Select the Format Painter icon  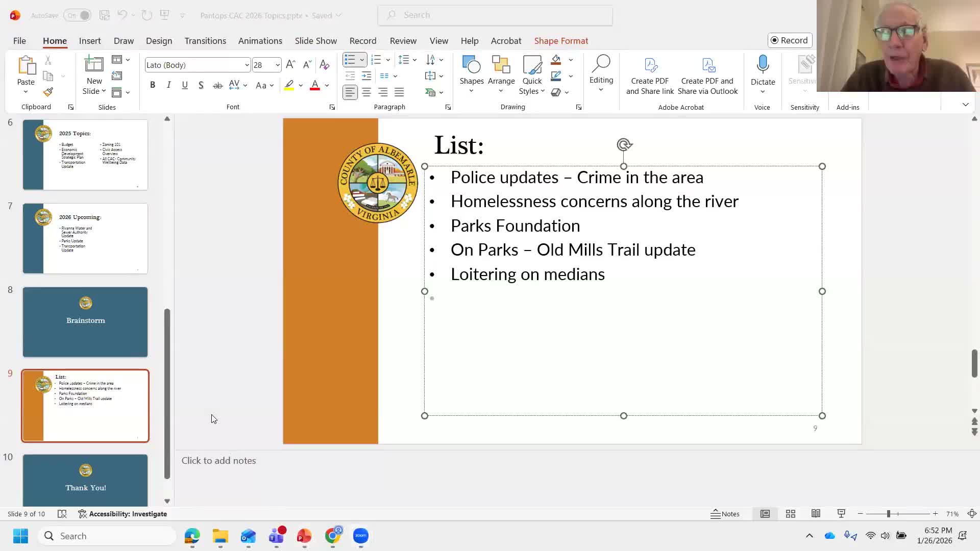click(x=48, y=92)
